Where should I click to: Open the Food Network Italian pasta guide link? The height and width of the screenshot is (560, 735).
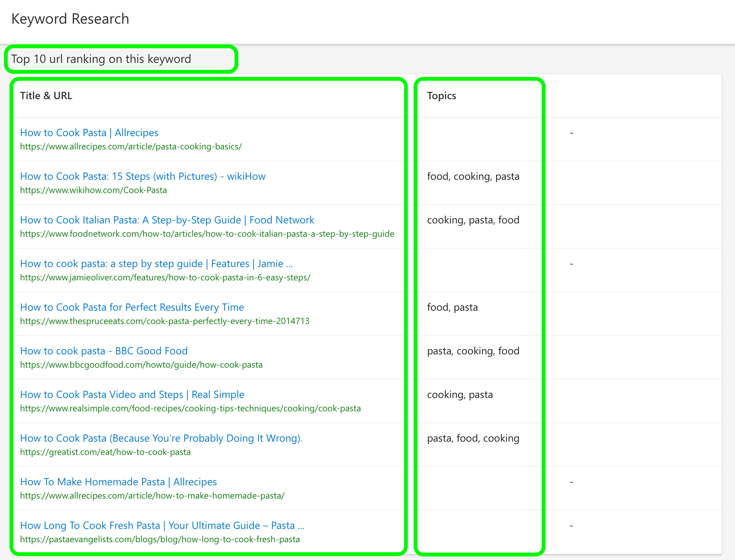click(x=167, y=220)
